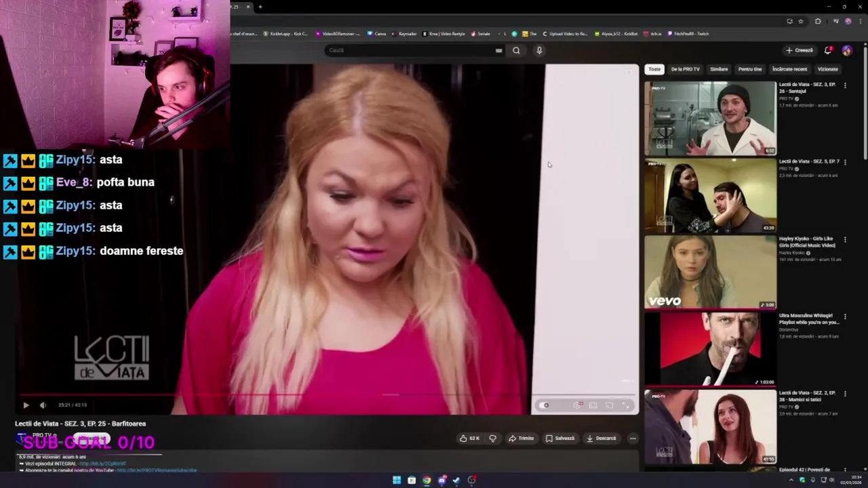Viewport: 868px width, 488px height.
Task: Open browser extensions puzzle icon
Action: click(818, 21)
